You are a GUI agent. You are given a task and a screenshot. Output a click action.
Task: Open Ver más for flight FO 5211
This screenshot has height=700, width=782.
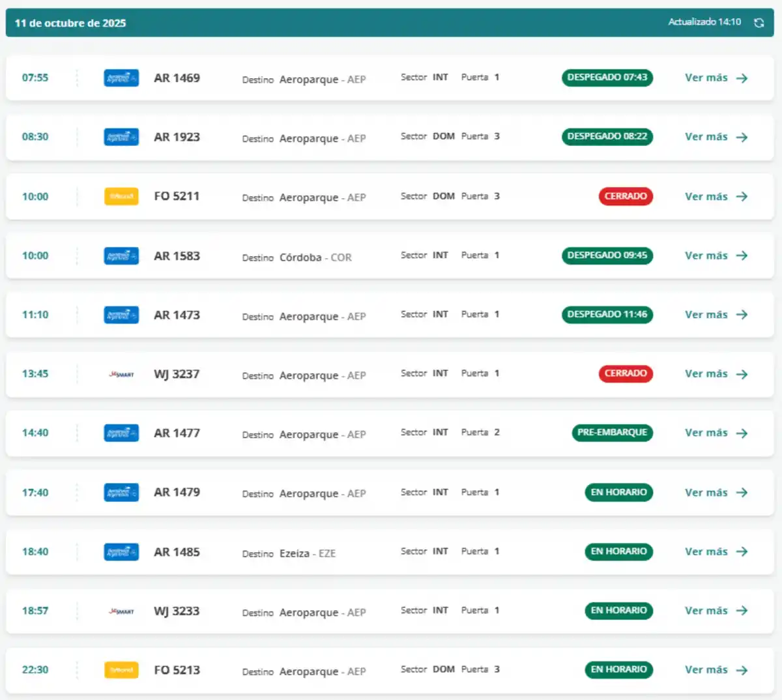point(716,196)
